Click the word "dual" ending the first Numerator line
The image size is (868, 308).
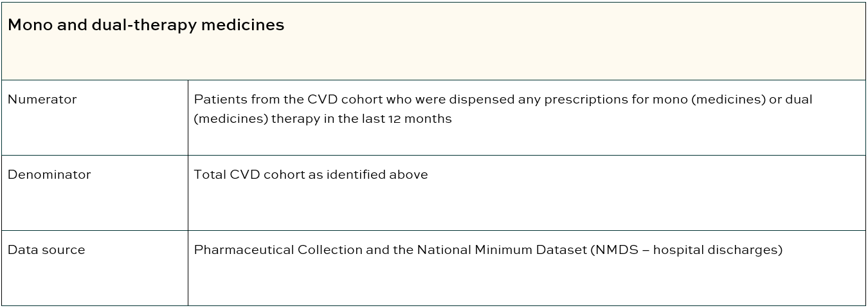click(799, 100)
